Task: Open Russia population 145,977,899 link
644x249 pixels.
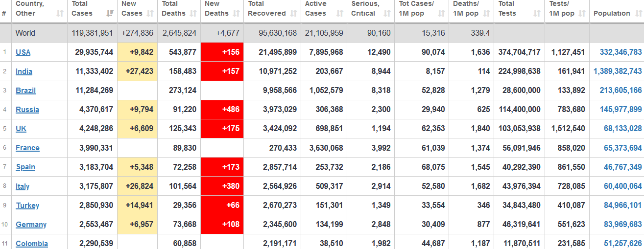Action: (620, 110)
